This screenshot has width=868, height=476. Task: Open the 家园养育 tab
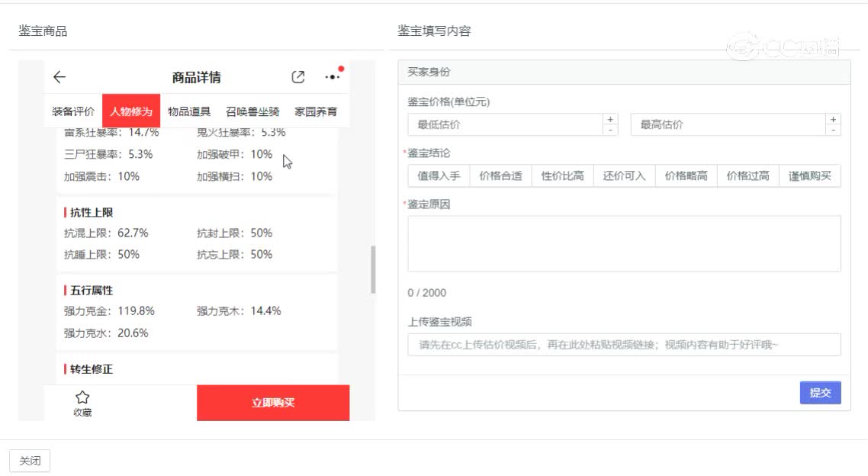[x=316, y=111]
